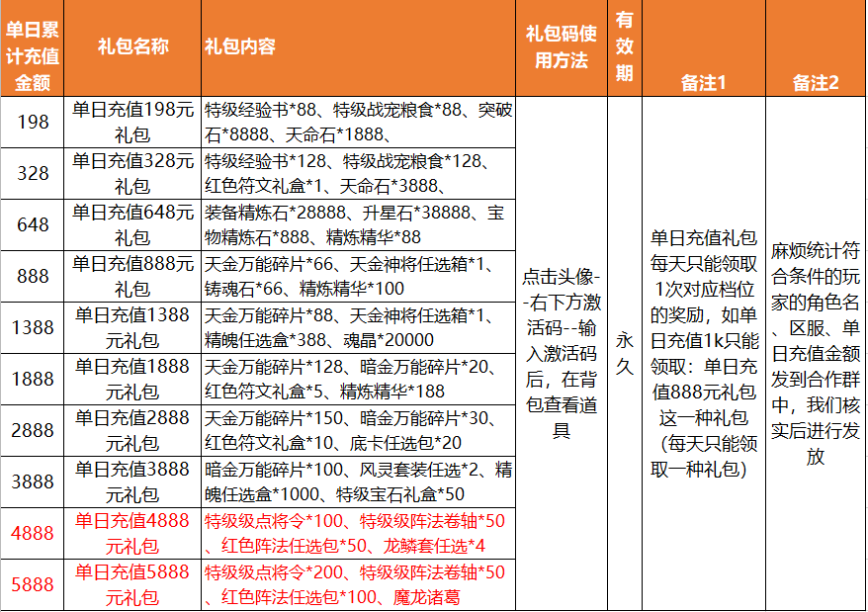Click the amount cell '1888'
The height and width of the screenshot is (612, 868).
(32, 380)
